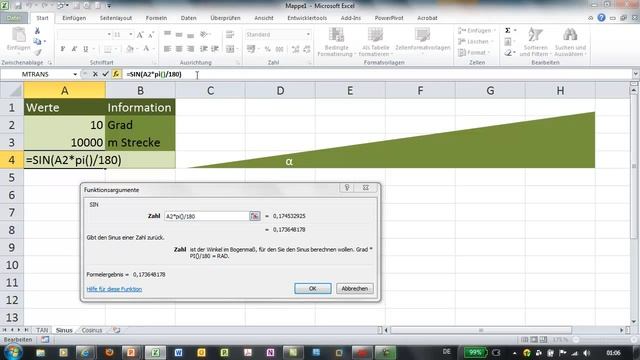
Task: Open the Ansicht ribbon tab
Action: click(264, 18)
